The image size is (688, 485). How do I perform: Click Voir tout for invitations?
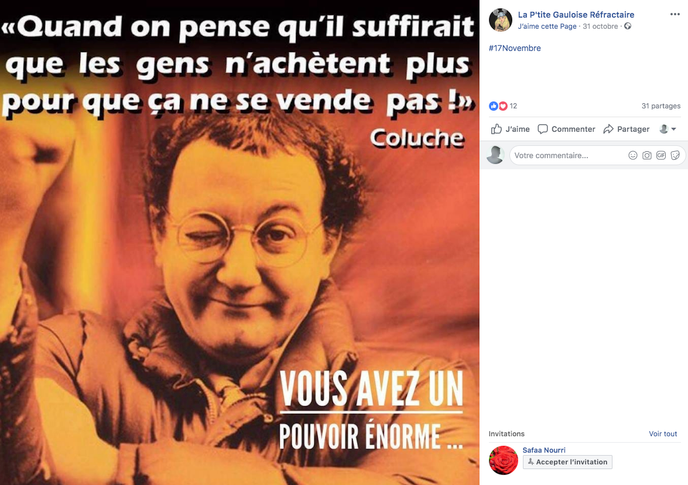[x=663, y=434]
